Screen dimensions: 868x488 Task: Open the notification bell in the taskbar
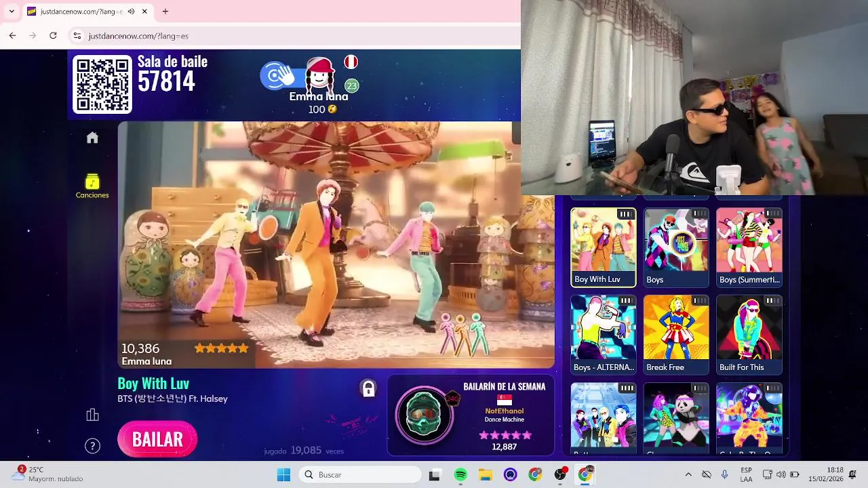click(852, 474)
